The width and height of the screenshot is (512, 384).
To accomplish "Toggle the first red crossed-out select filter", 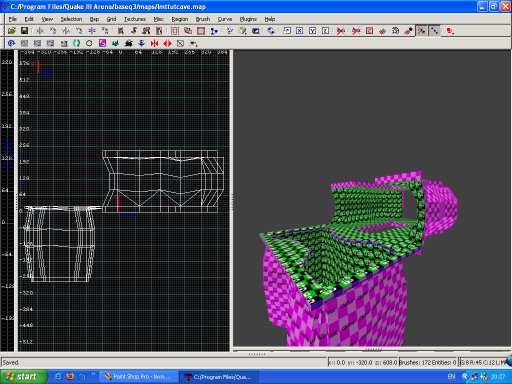I will [341, 31].
